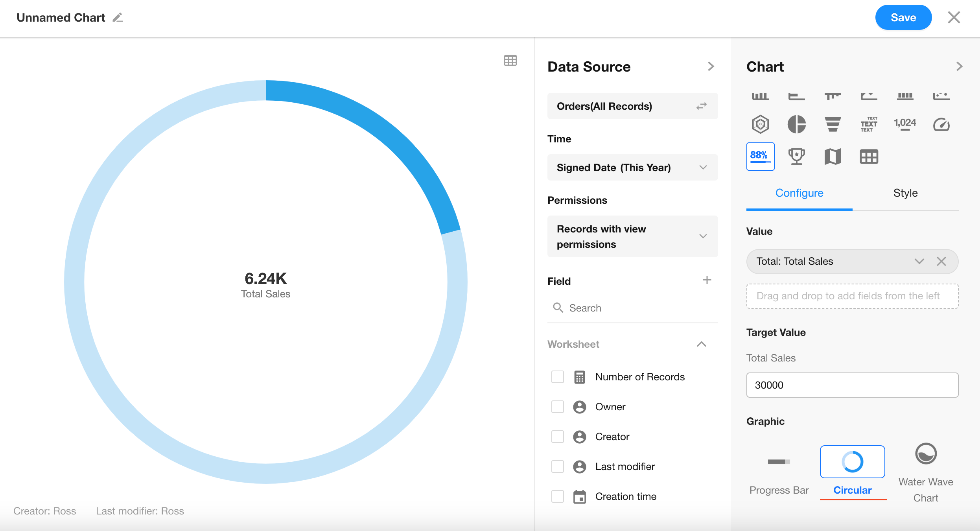Select the leaderboard trophy chart icon
The width and height of the screenshot is (980, 531).
tap(796, 157)
